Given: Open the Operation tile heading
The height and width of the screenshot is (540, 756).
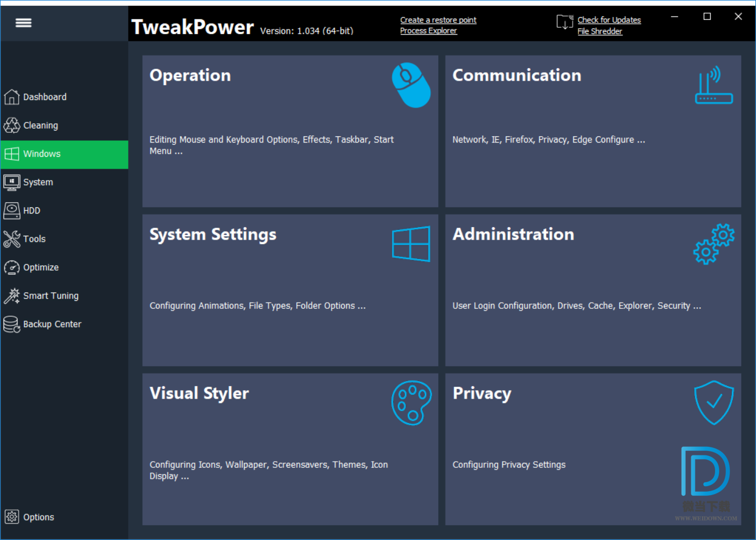Looking at the screenshot, I should coord(190,76).
